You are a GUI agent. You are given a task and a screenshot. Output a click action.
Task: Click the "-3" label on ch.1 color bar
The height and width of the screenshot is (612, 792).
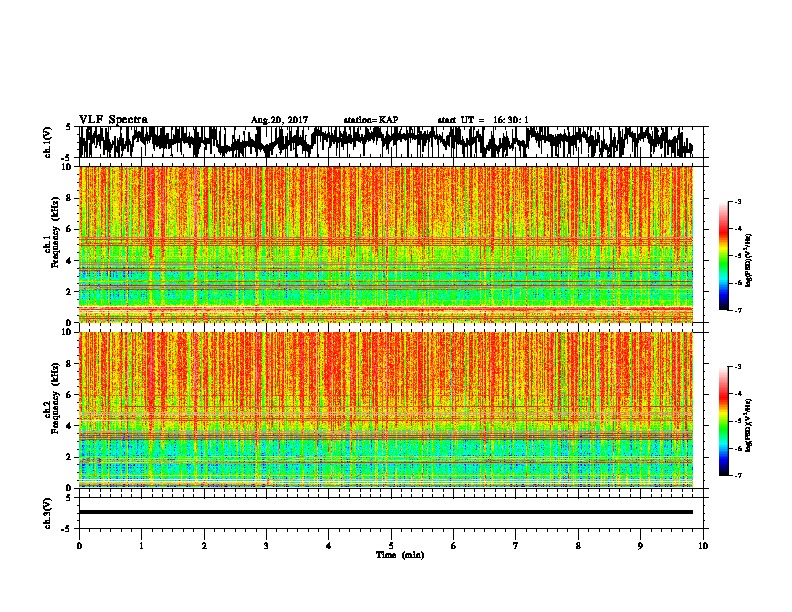tap(737, 202)
